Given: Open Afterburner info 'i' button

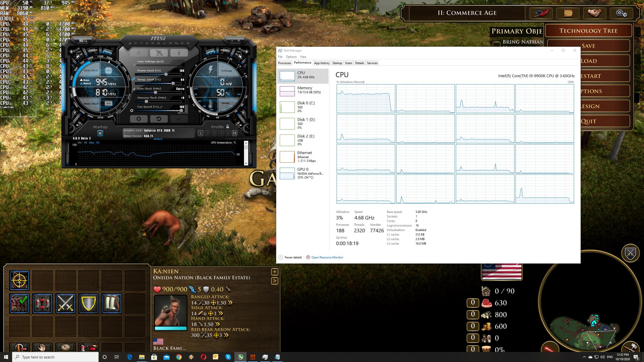Looking at the screenshot, I should (179, 53).
